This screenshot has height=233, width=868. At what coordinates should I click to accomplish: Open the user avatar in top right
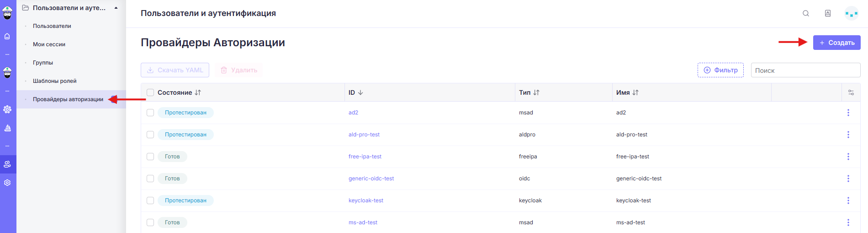[x=852, y=13]
